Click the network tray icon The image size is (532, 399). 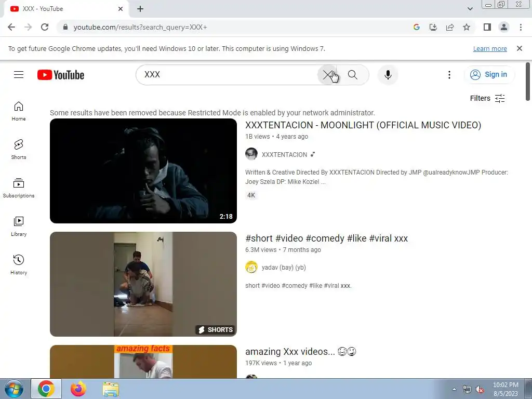click(467, 390)
